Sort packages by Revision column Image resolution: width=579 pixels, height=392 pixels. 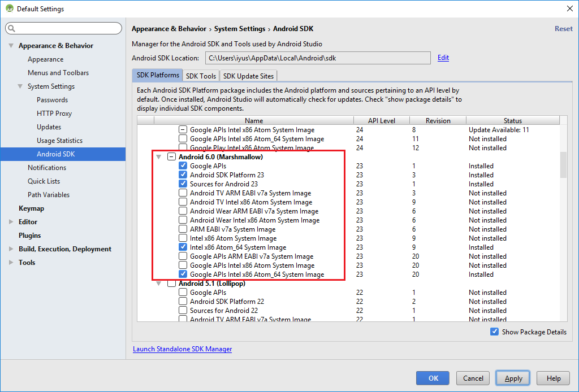pyautogui.click(x=438, y=120)
